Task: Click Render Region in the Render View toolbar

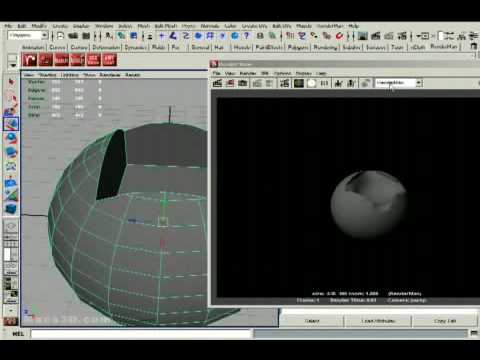Action: (x=230, y=83)
